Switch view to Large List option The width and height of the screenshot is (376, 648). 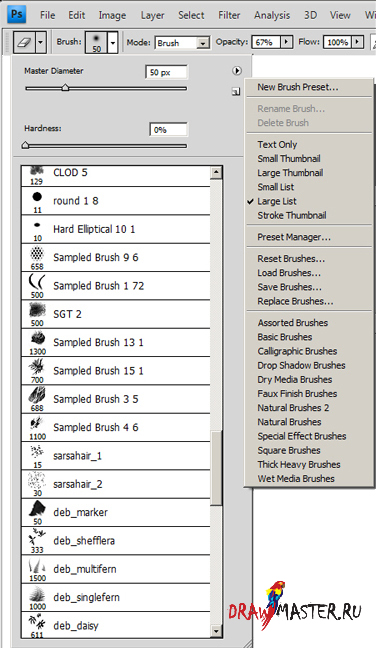(x=277, y=201)
